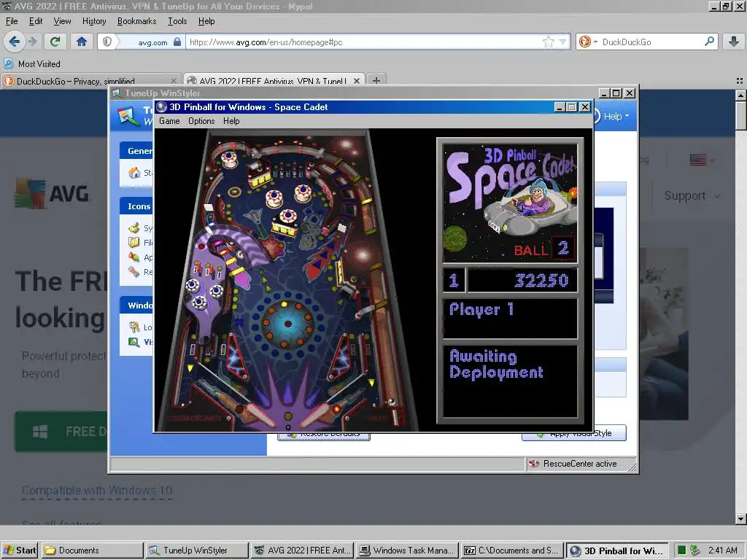This screenshot has width=747, height=560.
Task: Click Apply Visual Style button in WinStyler
Action: pos(574,433)
